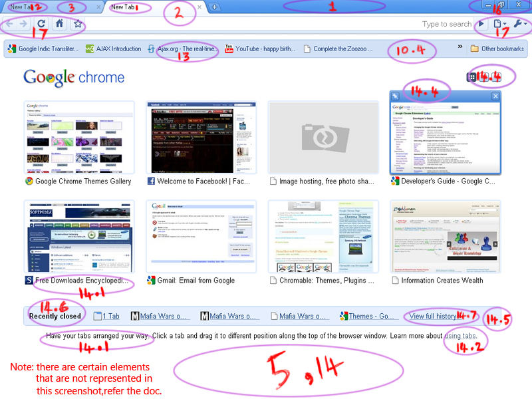Open the wrench tools menu
Image resolution: width=532 pixels, height=399 pixels.
[520, 24]
